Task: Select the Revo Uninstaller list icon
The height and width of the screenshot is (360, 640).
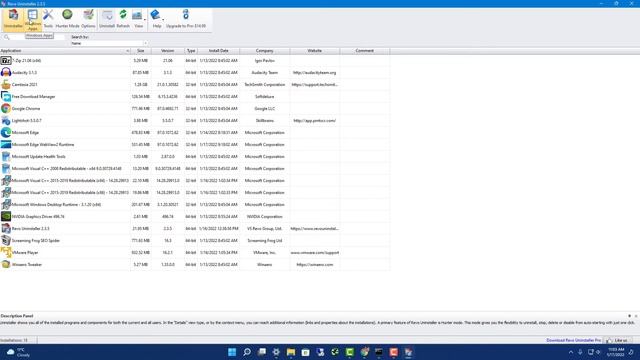Action: [x=6, y=229]
